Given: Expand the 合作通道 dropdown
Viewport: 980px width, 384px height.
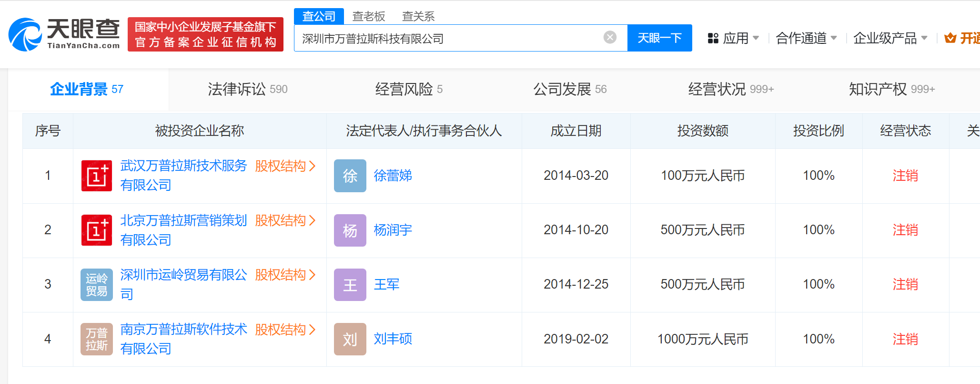Looking at the screenshot, I should (806, 38).
